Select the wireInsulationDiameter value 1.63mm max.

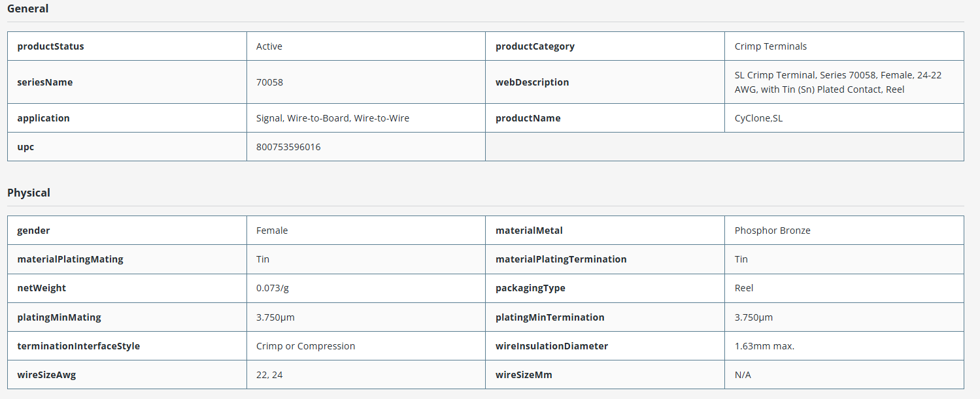[765, 346]
